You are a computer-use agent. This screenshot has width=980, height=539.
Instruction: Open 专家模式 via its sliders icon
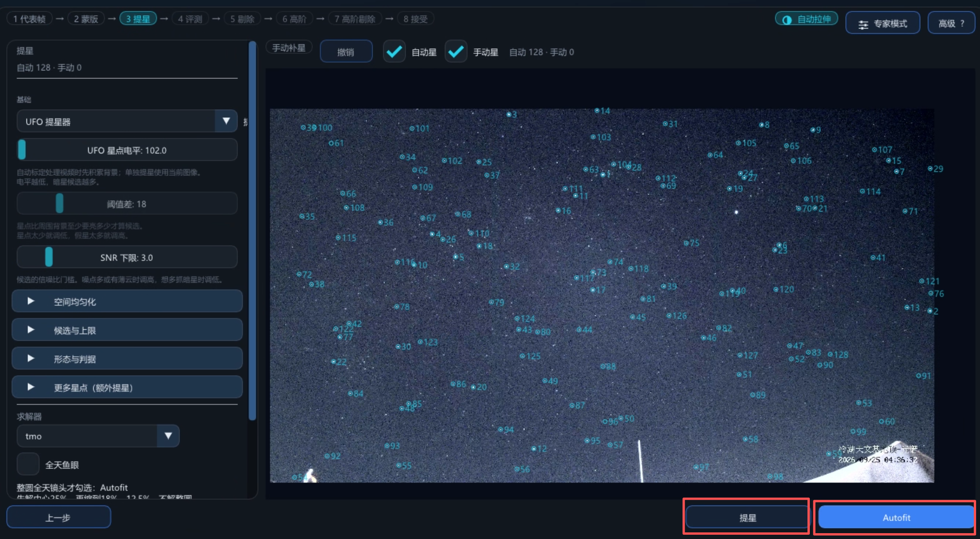863,24
